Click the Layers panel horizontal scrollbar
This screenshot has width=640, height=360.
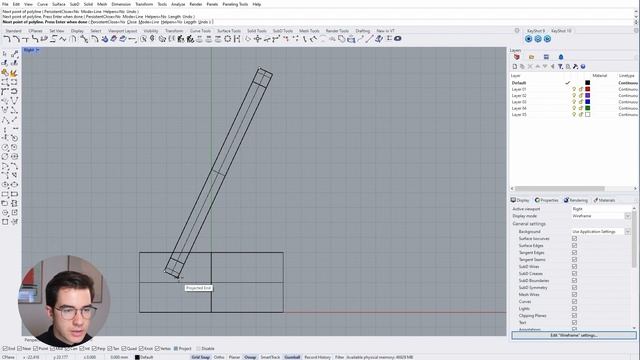(x=560, y=189)
